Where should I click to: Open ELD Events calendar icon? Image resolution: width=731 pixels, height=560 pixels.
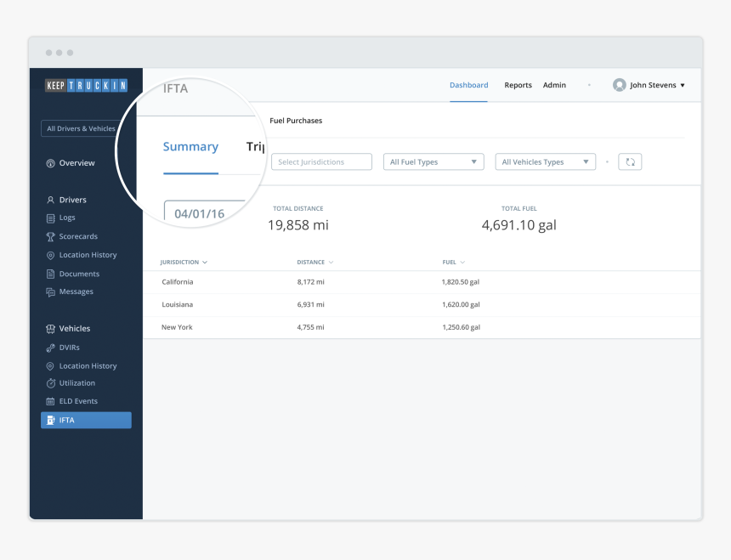click(x=53, y=400)
